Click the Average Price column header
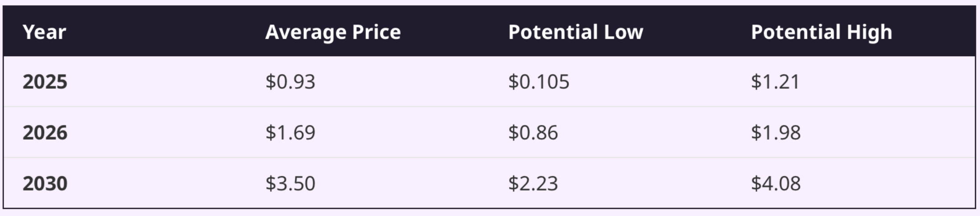This screenshot has width=980, height=216. pos(333,32)
